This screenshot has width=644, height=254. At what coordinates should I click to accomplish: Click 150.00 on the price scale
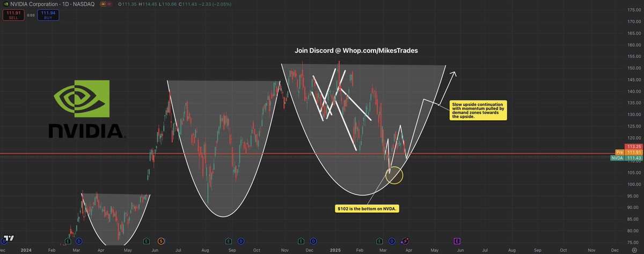633,68
